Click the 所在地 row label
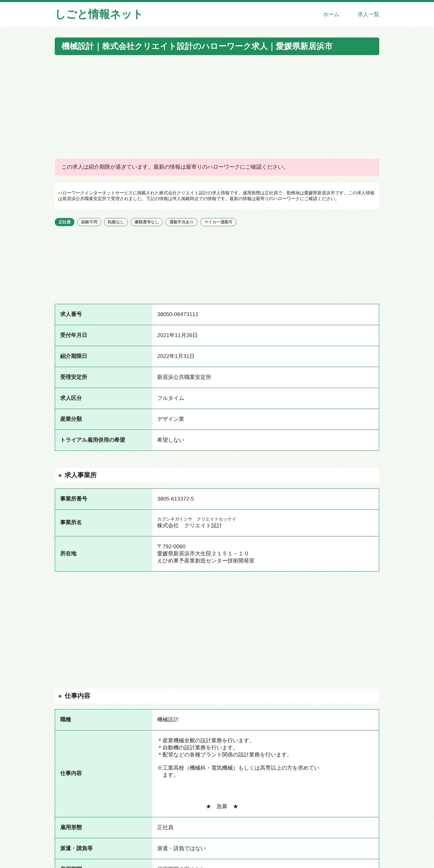This screenshot has height=868, width=434. tap(68, 554)
